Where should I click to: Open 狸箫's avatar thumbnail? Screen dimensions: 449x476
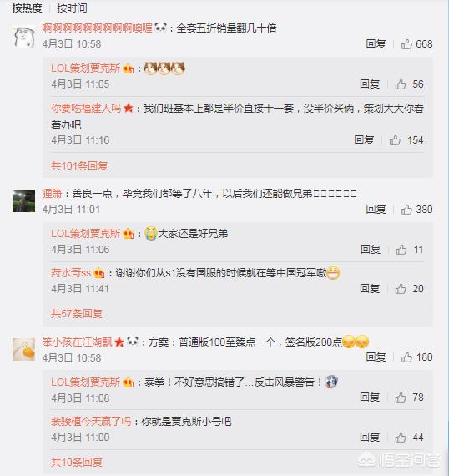tap(23, 200)
